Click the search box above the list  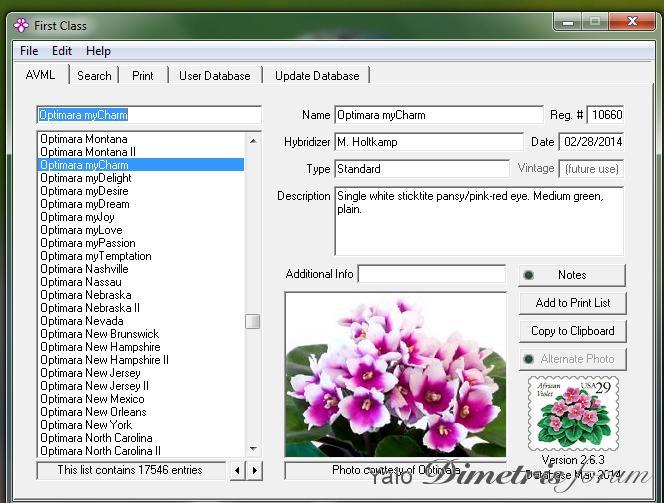point(149,115)
